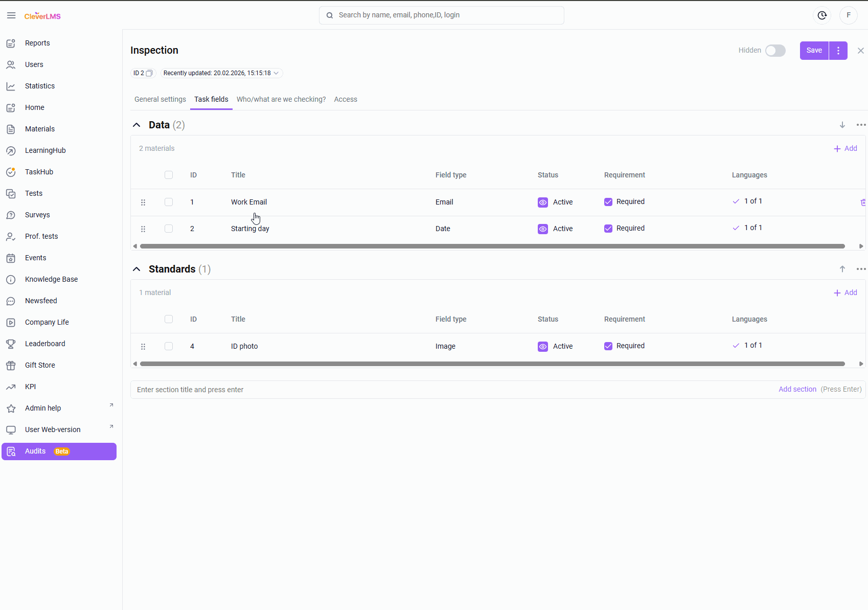Click Add in the Data section
The height and width of the screenshot is (610, 868).
[846, 148]
